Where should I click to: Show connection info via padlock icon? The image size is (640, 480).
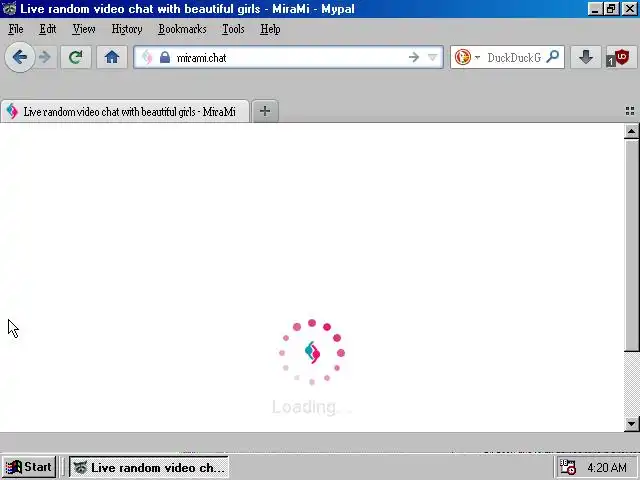pos(165,58)
